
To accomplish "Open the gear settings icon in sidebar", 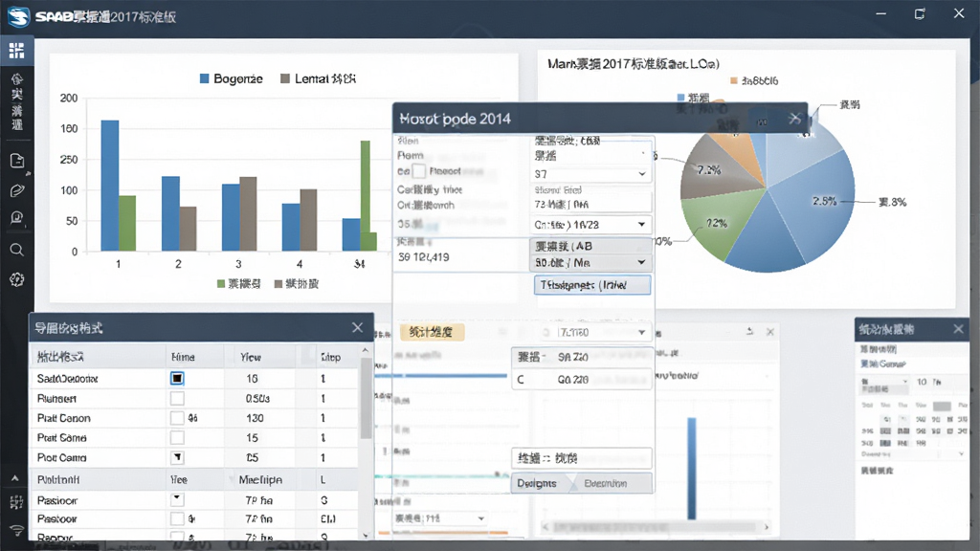I will tap(17, 279).
